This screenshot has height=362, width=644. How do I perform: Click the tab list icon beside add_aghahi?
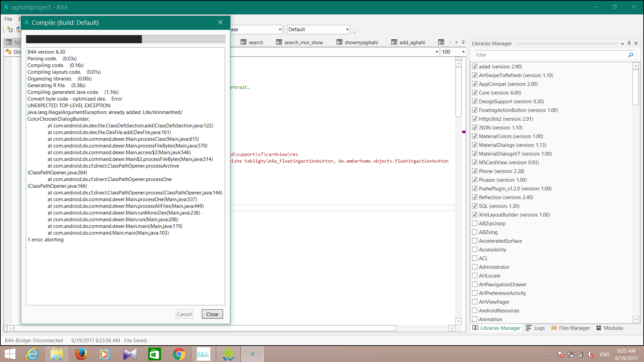[441, 42]
